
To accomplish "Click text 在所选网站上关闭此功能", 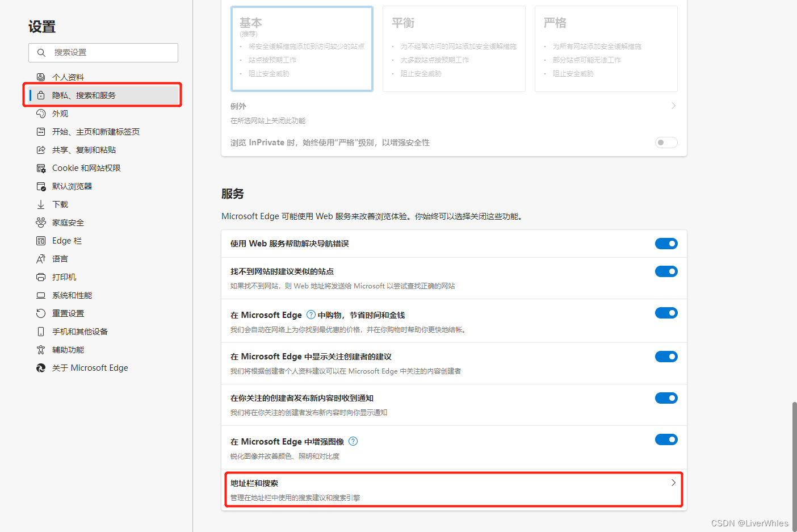I will point(268,121).
